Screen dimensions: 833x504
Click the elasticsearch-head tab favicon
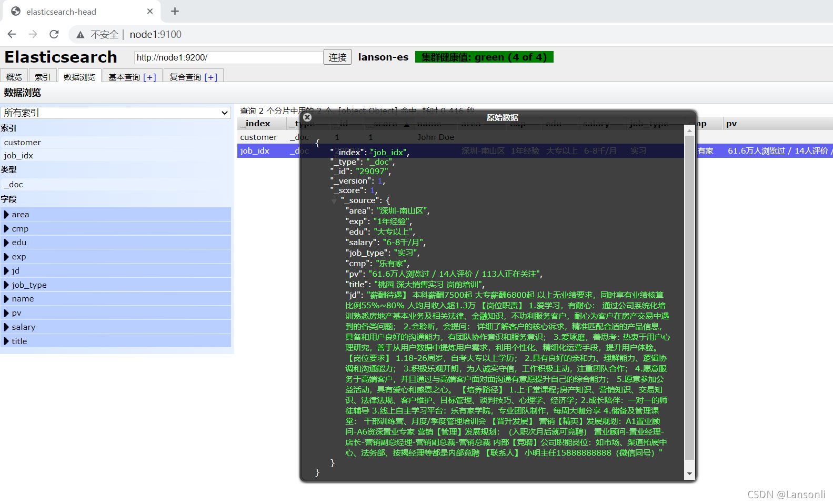point(16,11)
